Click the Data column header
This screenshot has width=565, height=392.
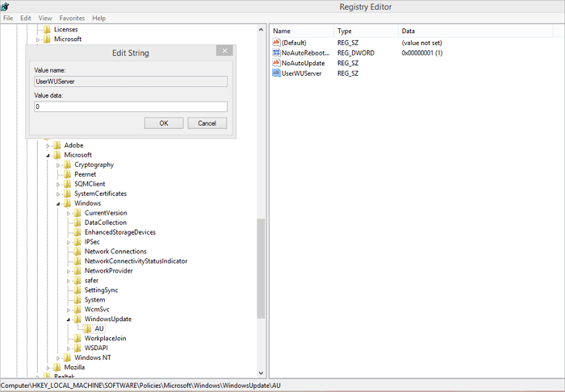pyautogui.click(x=408, y=31)
